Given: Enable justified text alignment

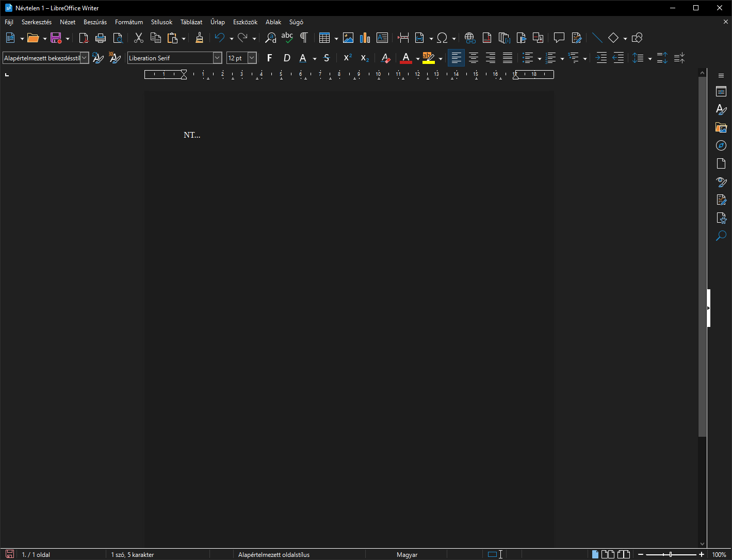Looking at the screenshot, I should click(508, 58).
